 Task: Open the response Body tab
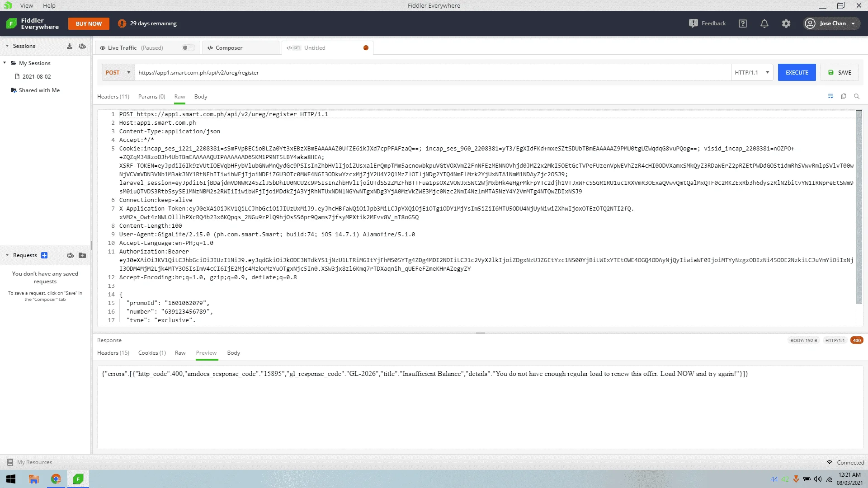tap(233, 353)
